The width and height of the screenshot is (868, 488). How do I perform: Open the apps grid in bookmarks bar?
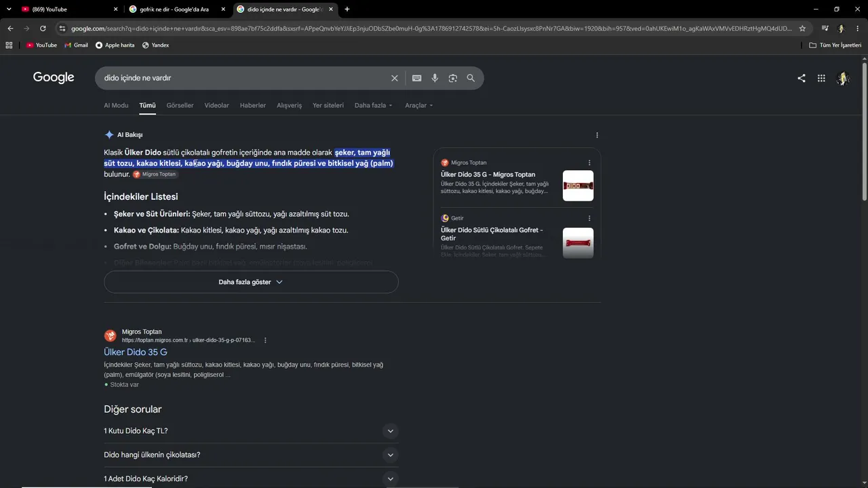[x=9, y=45]
